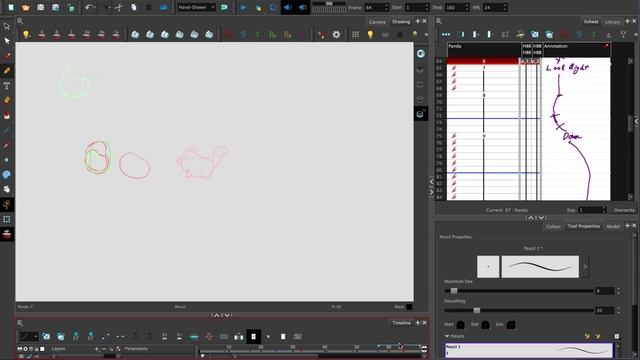Select the Pencil tool
The height and width of the screenshot is (360, 640).
(7, 71)
